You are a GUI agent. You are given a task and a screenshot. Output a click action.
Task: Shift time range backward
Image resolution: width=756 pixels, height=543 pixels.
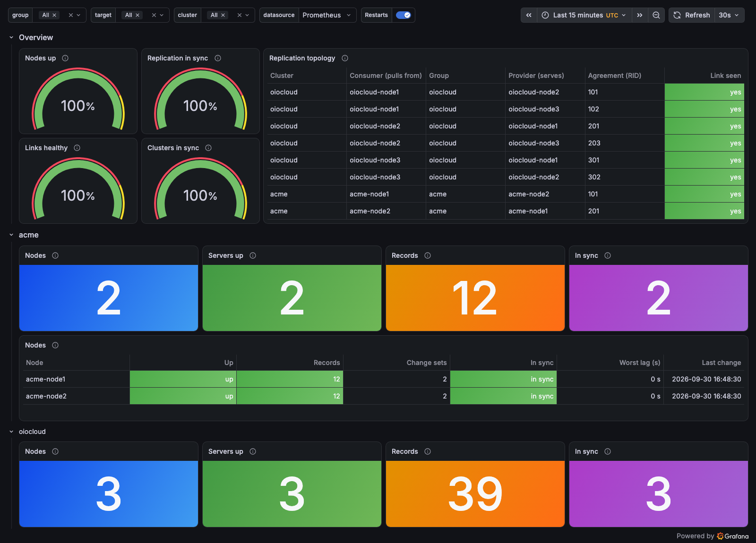tap(529, 15)
